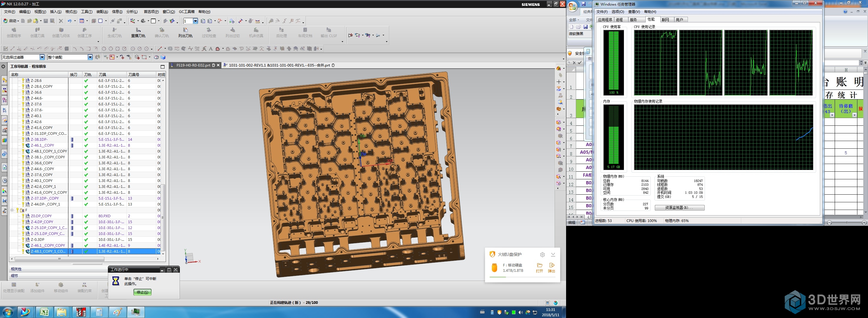Toggle lightbulb of folder F

[x=17, y=210]
